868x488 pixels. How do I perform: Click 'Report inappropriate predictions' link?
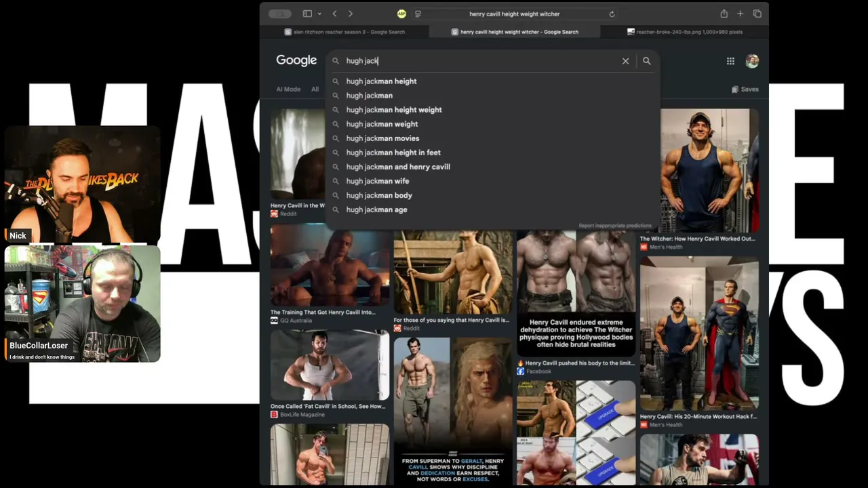pos(615,226)
